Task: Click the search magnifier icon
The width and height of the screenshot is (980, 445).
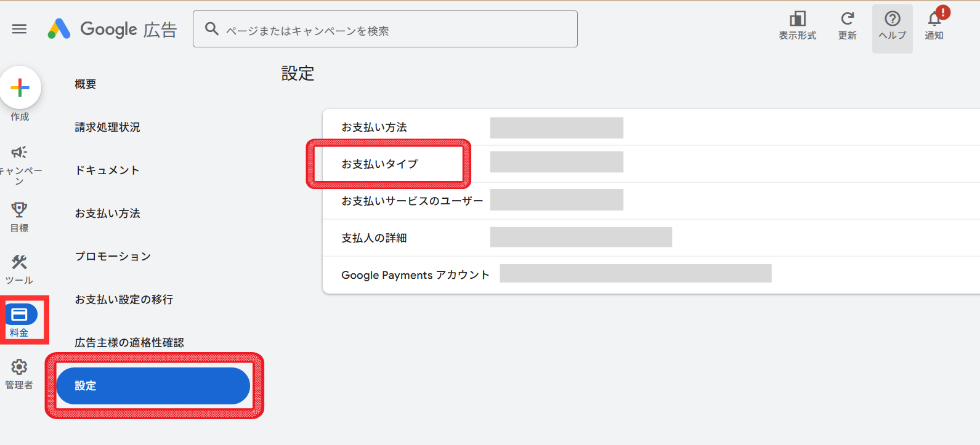Action: (212, 29)
